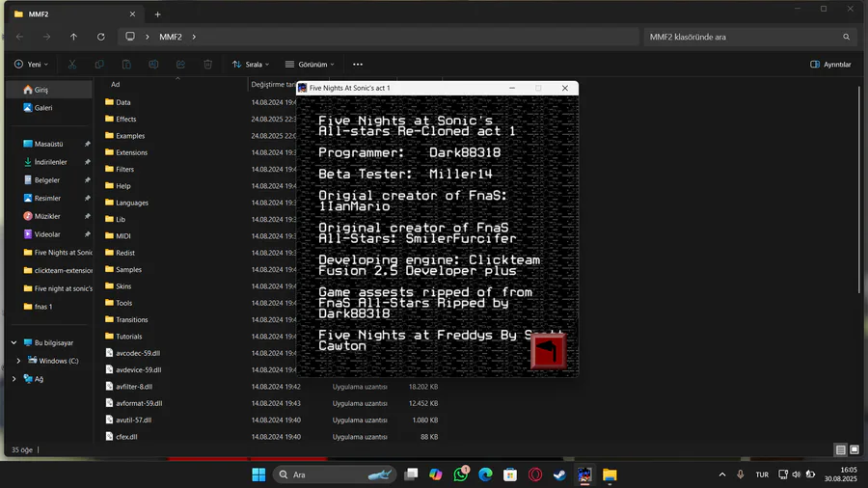Open the Sırala sort dropdown
The image size is (868, 488).
coord(251,65)
